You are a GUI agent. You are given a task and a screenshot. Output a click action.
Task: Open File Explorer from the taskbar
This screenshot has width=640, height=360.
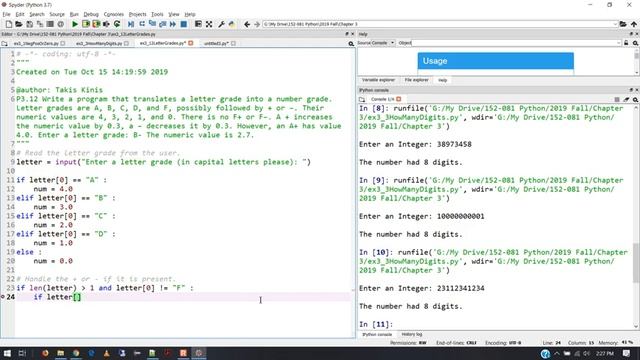pos(60,353)
